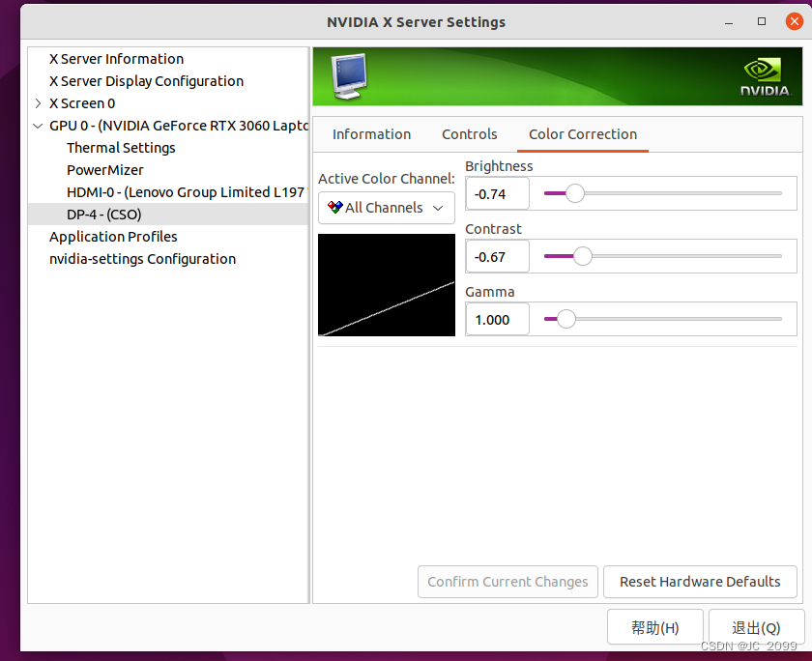Open the All Channels dropdown
The height and width of the screenshot is (661, 812).
(387, 208)
